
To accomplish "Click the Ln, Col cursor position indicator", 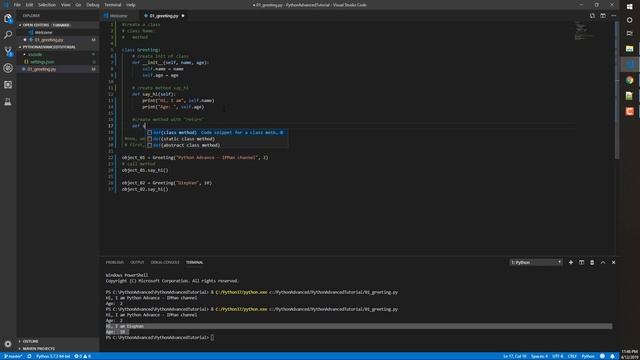I will 515,356.
